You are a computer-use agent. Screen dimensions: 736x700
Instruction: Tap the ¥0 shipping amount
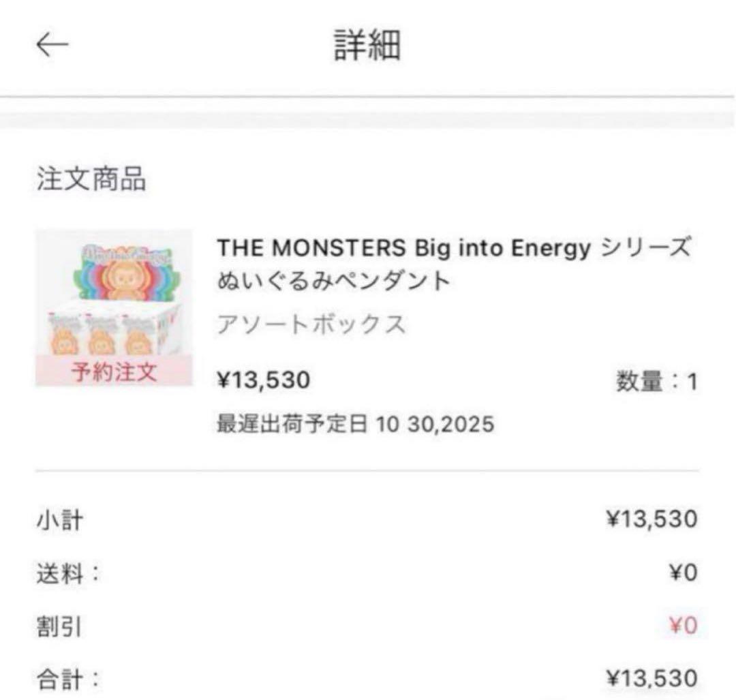coord(681,573)
